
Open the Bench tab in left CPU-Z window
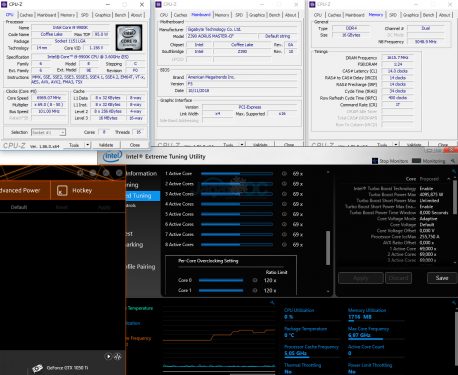pos(120,15)
